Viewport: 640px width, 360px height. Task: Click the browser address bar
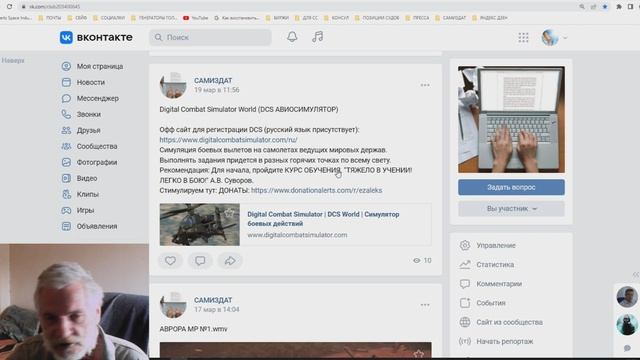[x=298, y=7]
